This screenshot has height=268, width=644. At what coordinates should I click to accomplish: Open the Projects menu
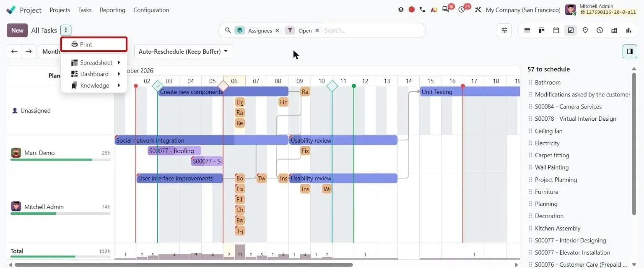click(x=60, y=10)
